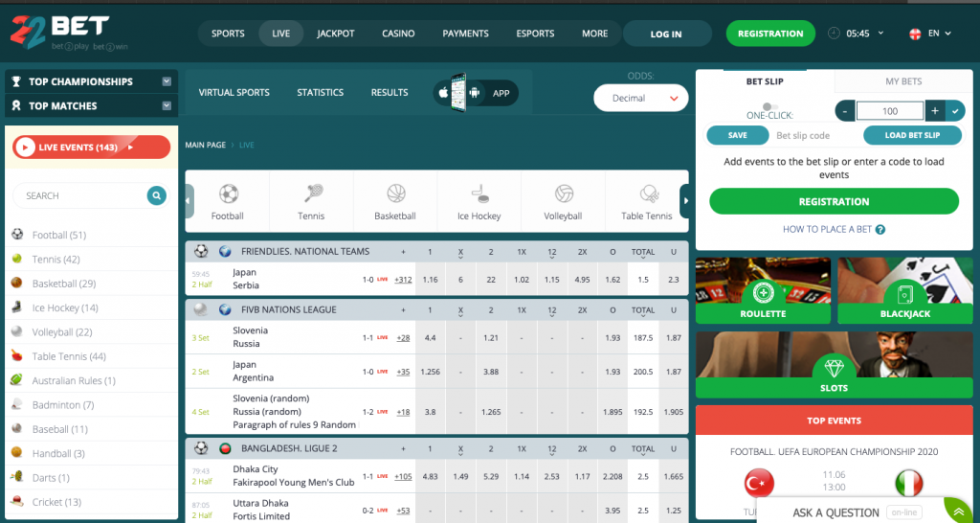Click the clock icon beside 05:45
Viewport: 980px width, 523px height.
pos(834,34)
